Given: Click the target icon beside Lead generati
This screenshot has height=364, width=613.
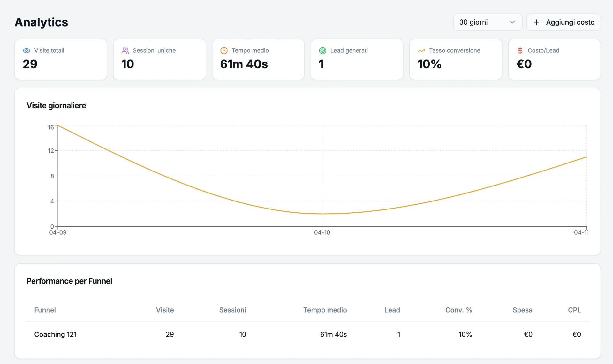Looking at the screenshot, I should [323, 50].
